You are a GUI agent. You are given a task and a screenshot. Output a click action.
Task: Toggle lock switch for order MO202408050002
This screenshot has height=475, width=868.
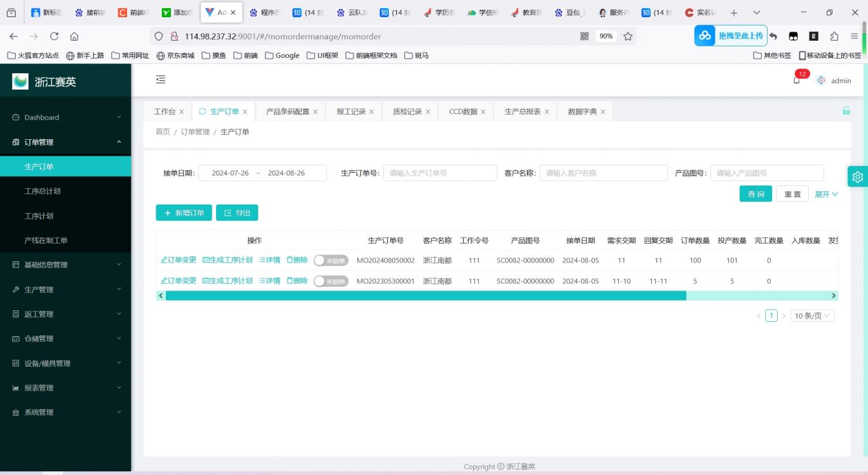pyautogui.click(x=331, y=261)
